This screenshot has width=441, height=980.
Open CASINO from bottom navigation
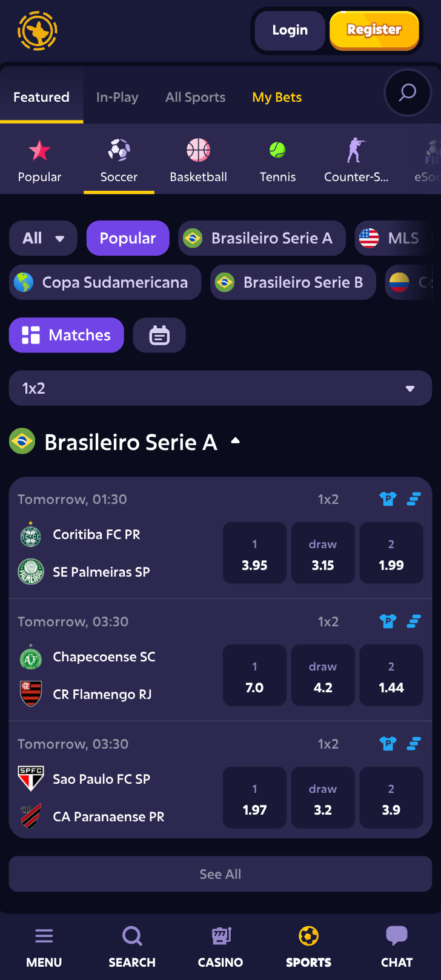[220, 947]
